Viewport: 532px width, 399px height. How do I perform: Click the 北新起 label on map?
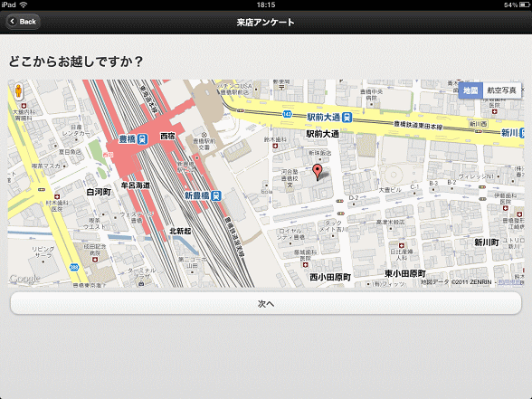point(180,231)
